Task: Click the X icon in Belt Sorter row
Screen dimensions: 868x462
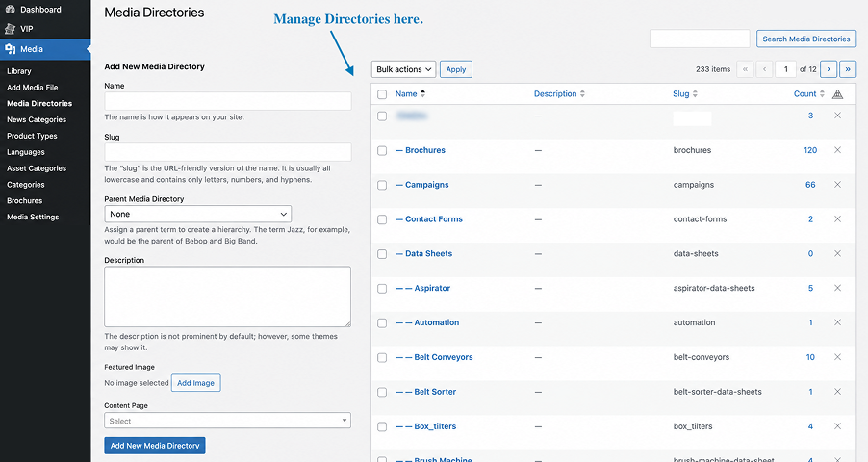Action: pos(837,391)
